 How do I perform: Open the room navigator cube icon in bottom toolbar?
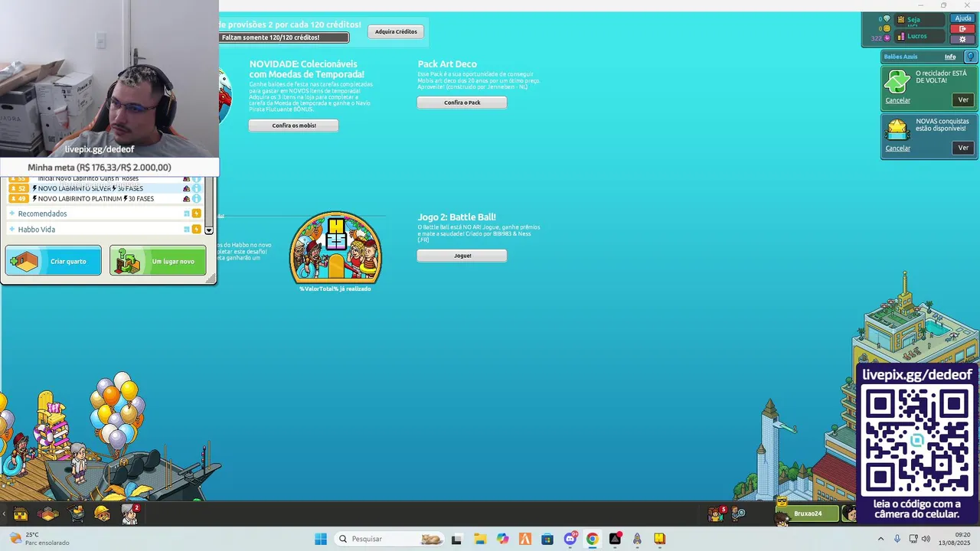click(48, 514)
